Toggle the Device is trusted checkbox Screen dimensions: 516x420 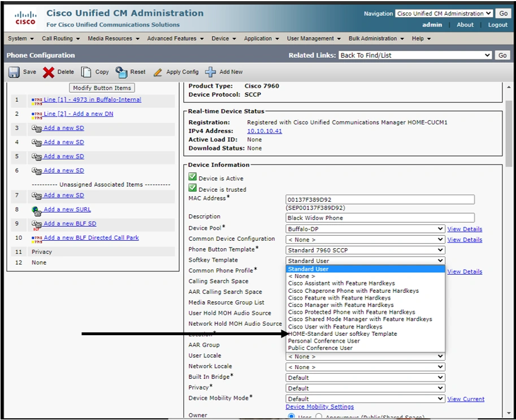193,188
